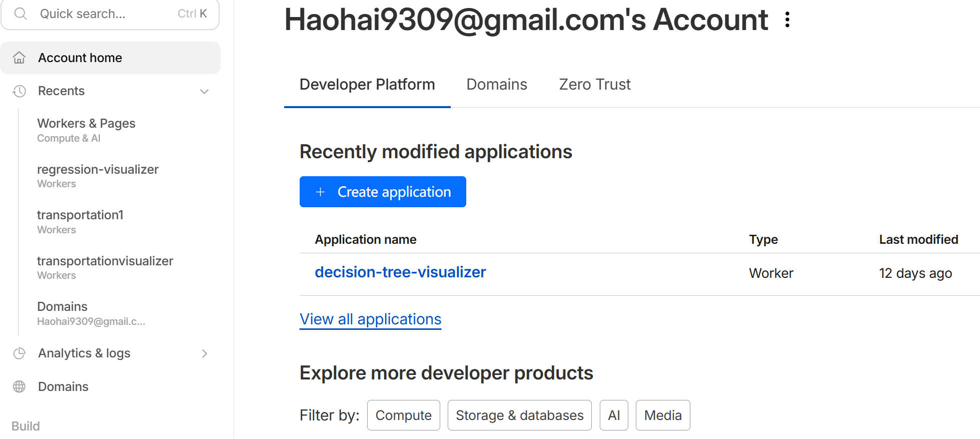Click the plus icon on Create application
Screen dimensions: 980x439
[x=321, y=192]
